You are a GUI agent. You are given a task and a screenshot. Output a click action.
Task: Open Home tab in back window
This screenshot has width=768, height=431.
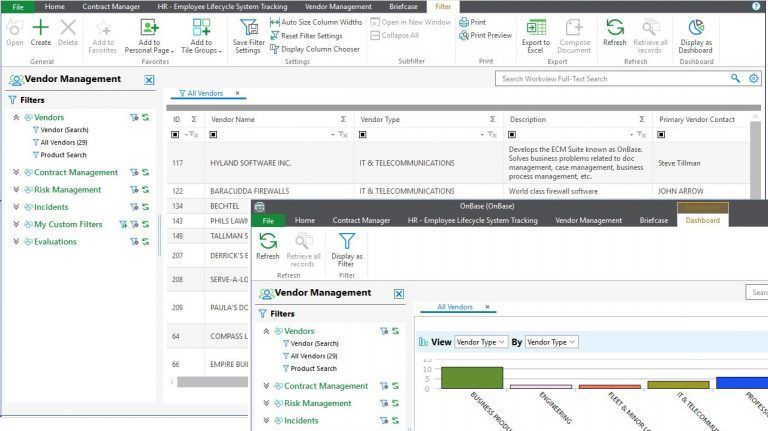[x=54, y=6]
